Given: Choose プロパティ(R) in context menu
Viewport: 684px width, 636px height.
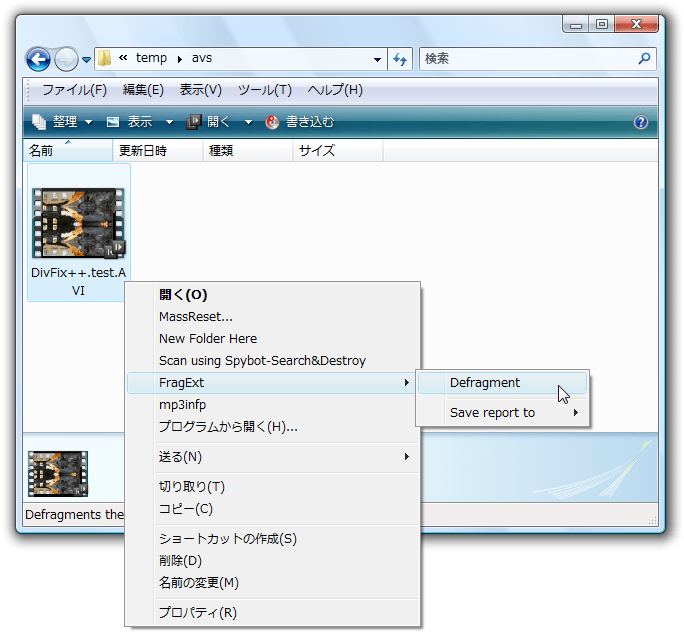Looking at the screenshot, I should [273, 612].
